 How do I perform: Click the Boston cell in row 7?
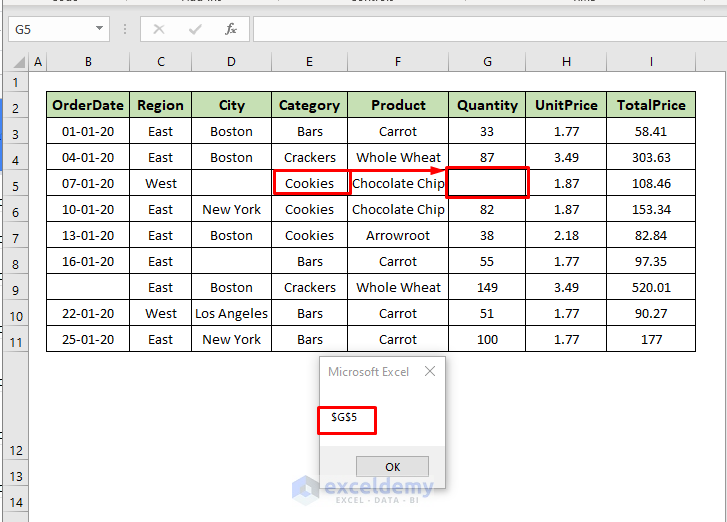pyautogui.click(x=231, y=235)
